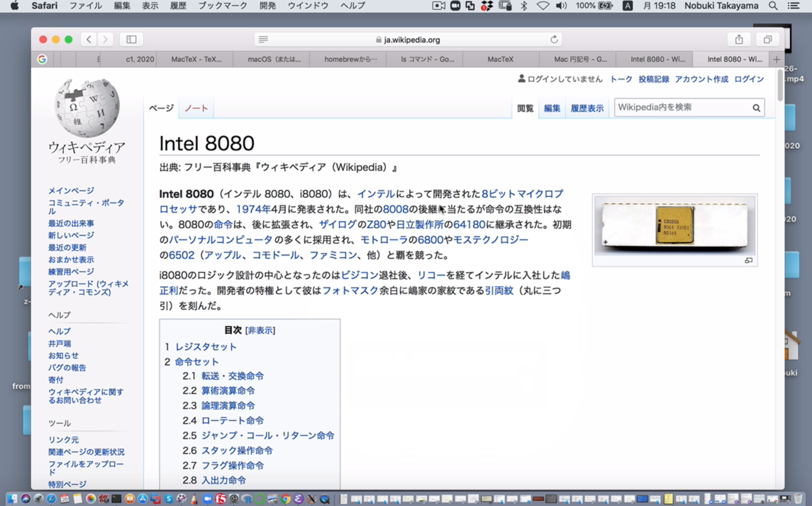The width and height of the screenshot is (812, 506).
Task: Open the input source A menu
Action: click(627, 6)
